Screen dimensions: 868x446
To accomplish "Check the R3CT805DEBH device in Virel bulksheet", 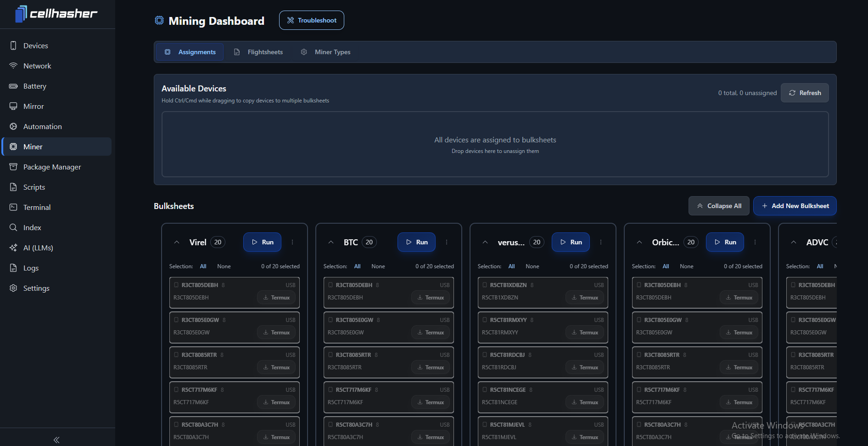I will [x=176, y=285].
